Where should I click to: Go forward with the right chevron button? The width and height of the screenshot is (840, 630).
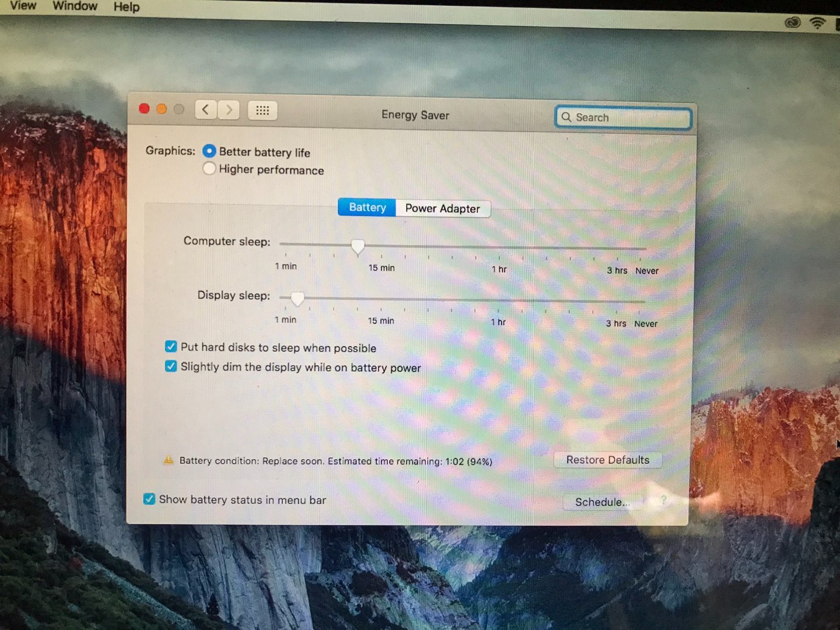point(229,110)
